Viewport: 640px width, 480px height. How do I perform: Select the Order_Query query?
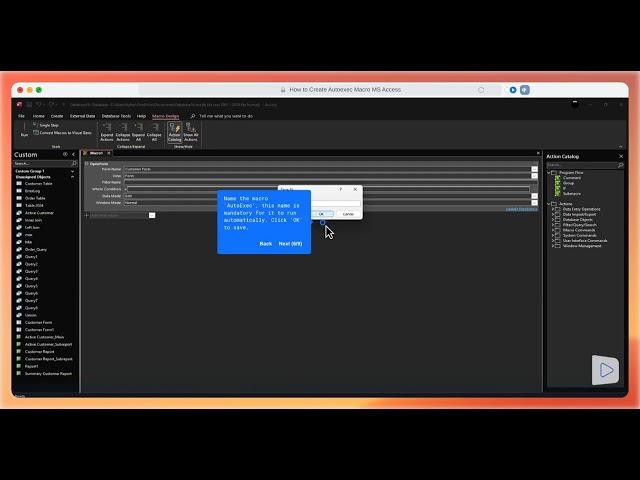(32, 249)
